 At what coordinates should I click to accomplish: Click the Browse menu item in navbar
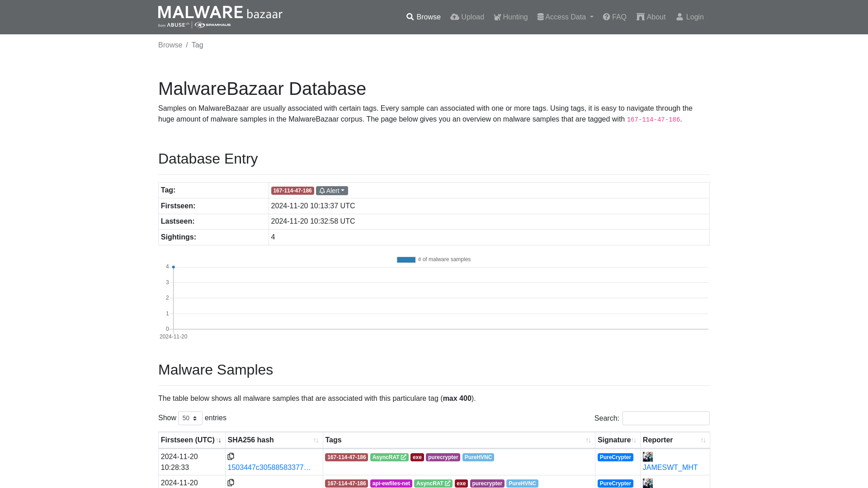coord(423,17)
